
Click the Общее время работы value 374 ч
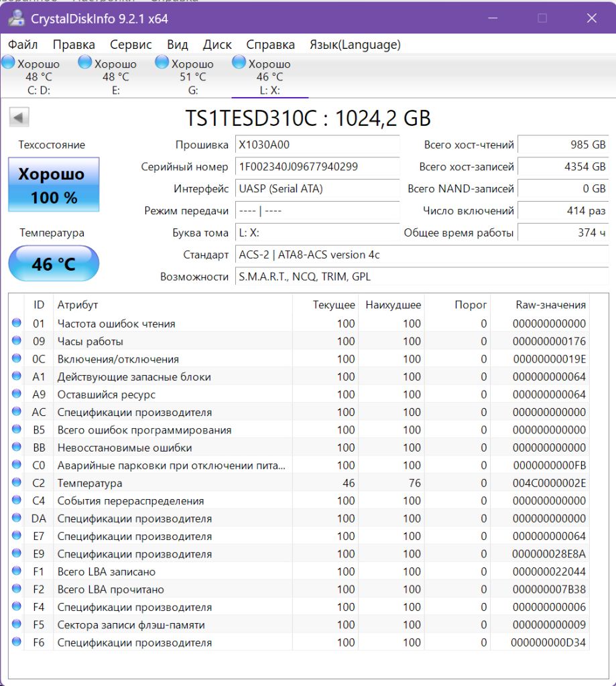pyautogui.click(x=563, y=232)
